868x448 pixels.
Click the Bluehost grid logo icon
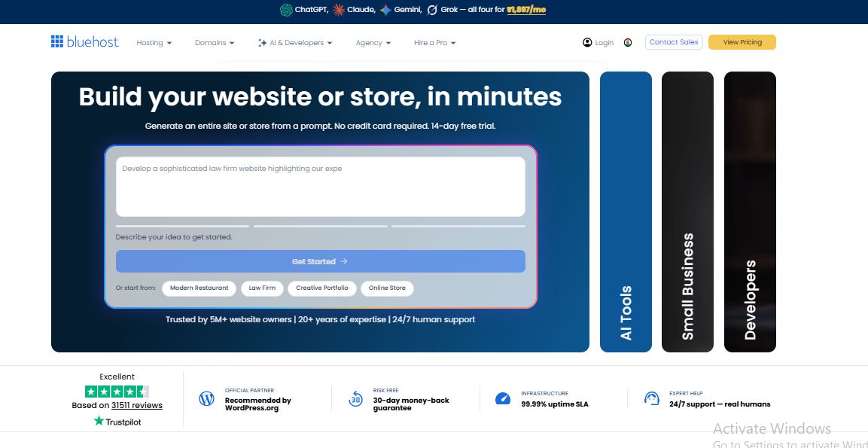(x=57, y=41)
